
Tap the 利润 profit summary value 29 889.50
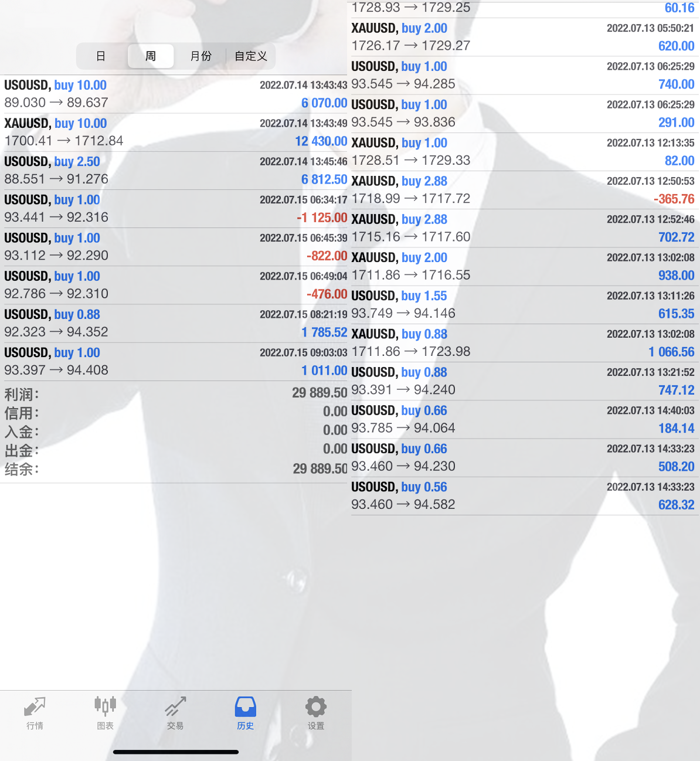click(320, 393)
